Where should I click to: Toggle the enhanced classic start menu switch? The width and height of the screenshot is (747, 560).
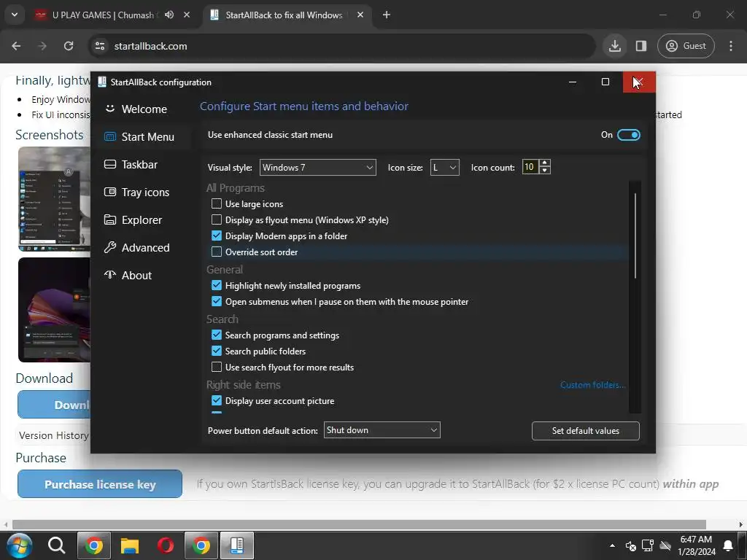point(628,135)
